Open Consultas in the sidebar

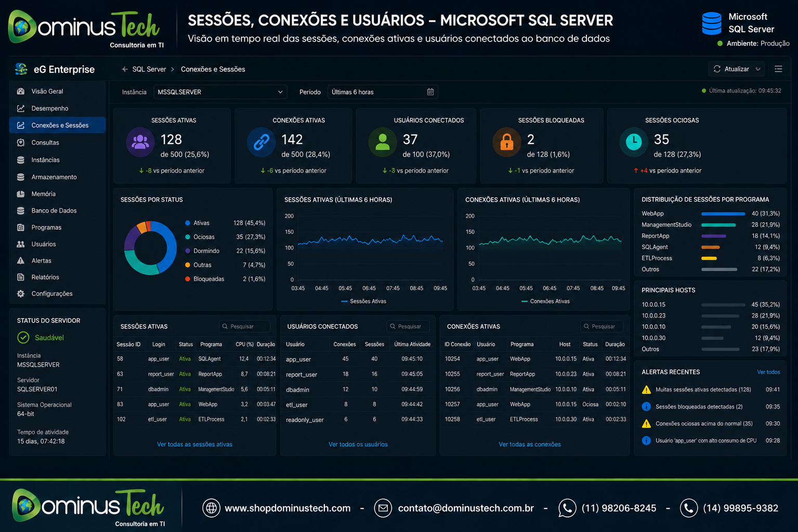[x=57, y=142]
